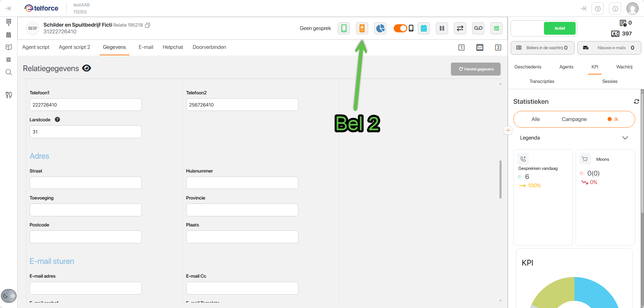The height and width of the screenshot is (308, 644).
Task: Click the transfer arrows icon
Action: (460, 28)
